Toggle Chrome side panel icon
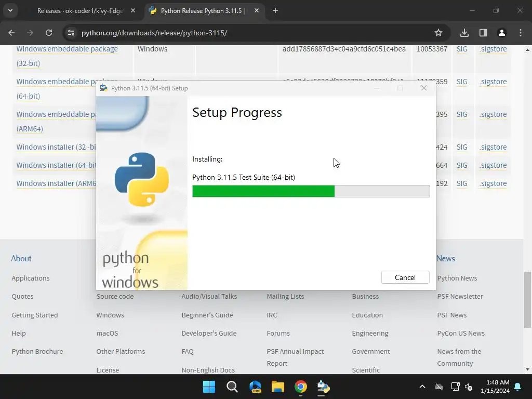Image resolution: width=532 pixels, height=399 pixels. (483, 33)
